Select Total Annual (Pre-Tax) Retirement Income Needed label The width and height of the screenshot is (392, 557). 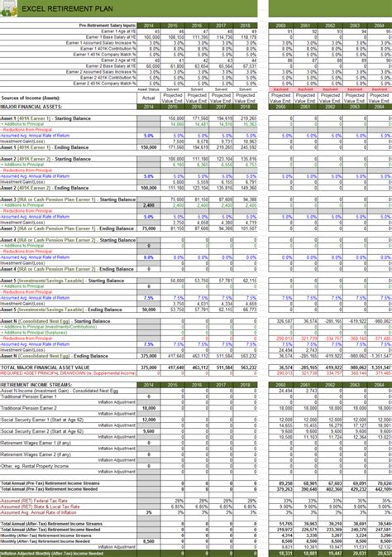[x=50, y=489]
